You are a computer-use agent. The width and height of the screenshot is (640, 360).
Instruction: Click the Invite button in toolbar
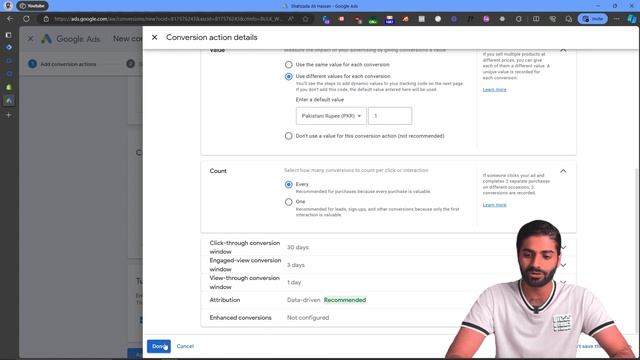click(x=593, y=19)
